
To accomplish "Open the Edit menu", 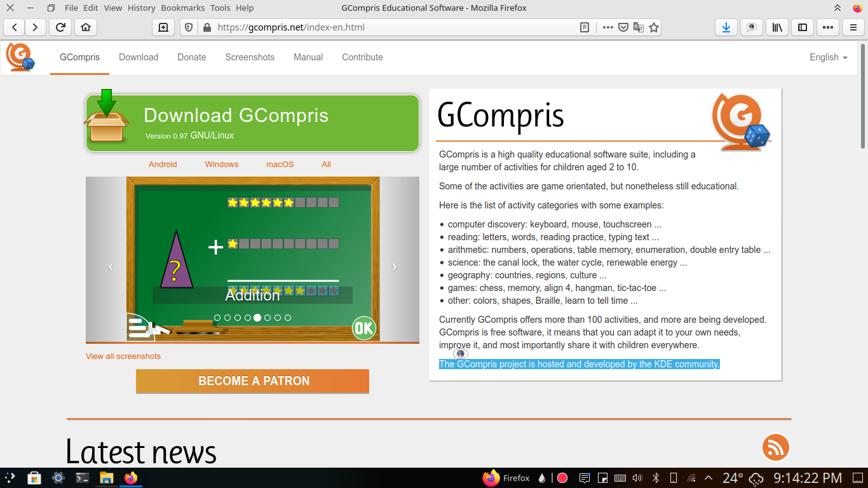I will [91, 8].
